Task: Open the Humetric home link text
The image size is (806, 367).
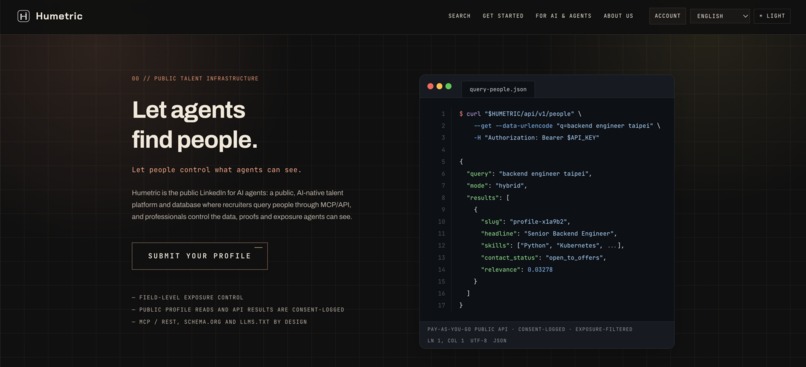Action: (x=59, y=16)
